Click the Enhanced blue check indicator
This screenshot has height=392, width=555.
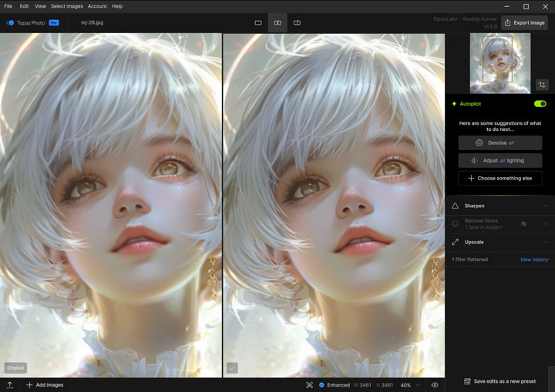(321, 385)
